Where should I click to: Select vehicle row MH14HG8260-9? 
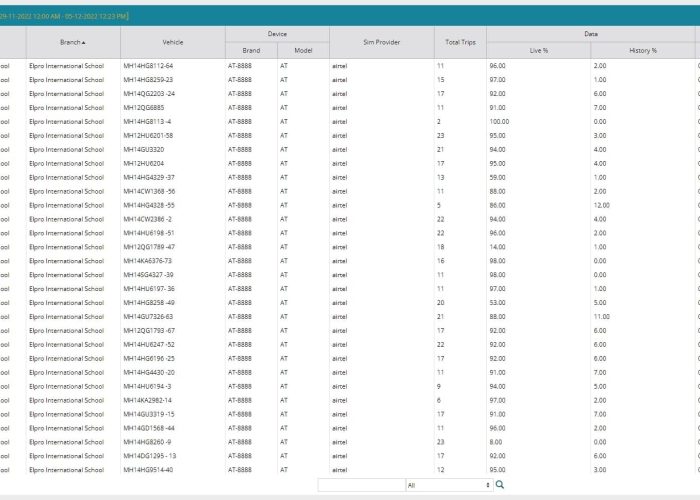click(x=147, y=442)
